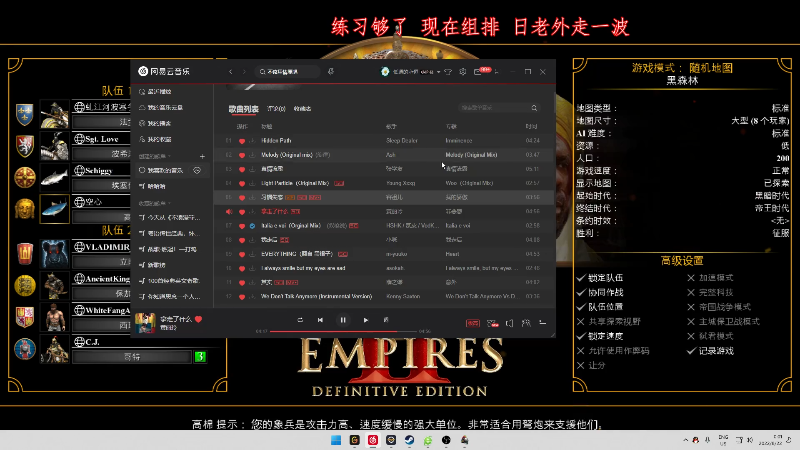The height and width of the screenshot is (450, 800).
Task: Unlike EVERYTHING song heart
Action: (x=242, y=254)
